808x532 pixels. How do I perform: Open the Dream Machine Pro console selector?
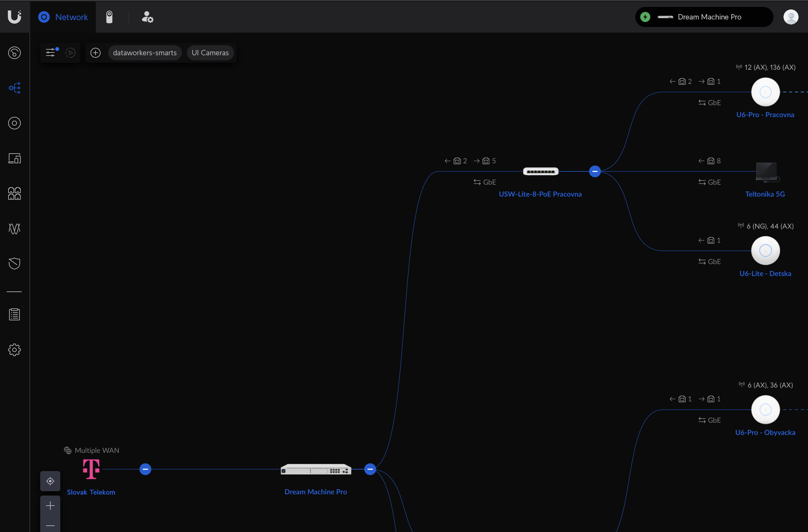704,17
